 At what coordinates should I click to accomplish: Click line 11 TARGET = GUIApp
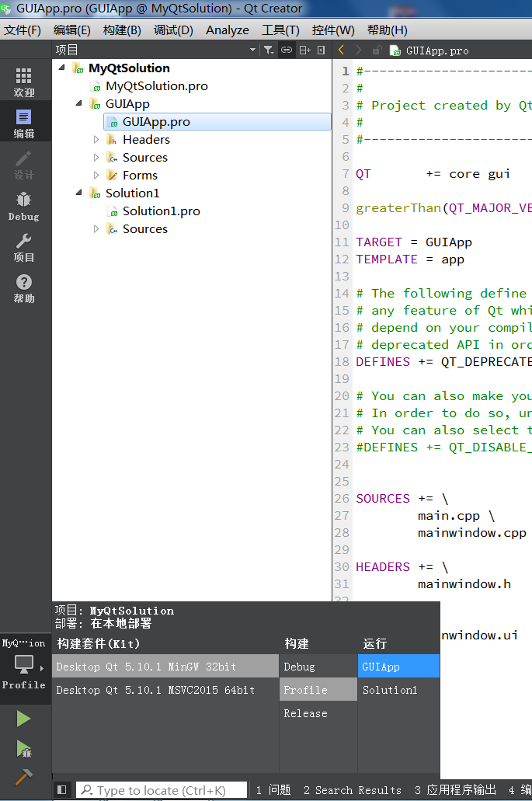413,242
